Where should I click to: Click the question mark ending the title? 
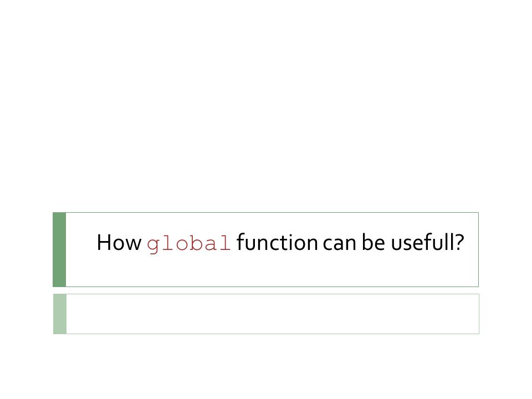[x=460, y=242]
